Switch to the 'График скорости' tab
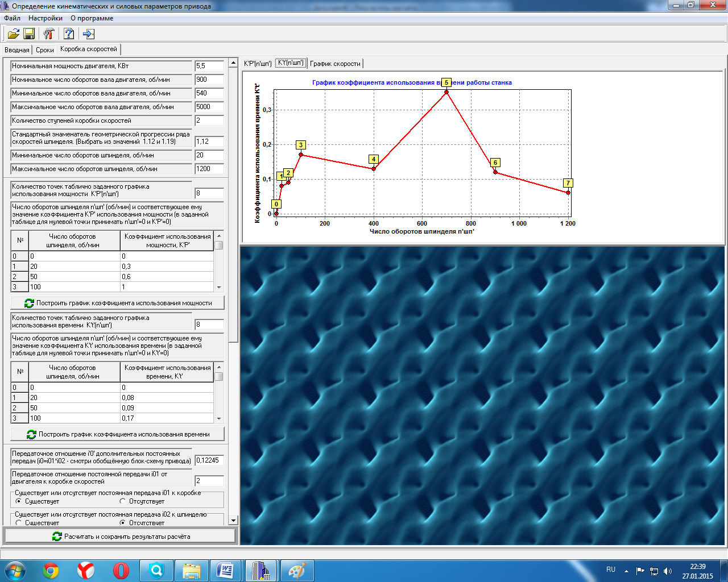728x582 pixels. (x=335, y=64)
